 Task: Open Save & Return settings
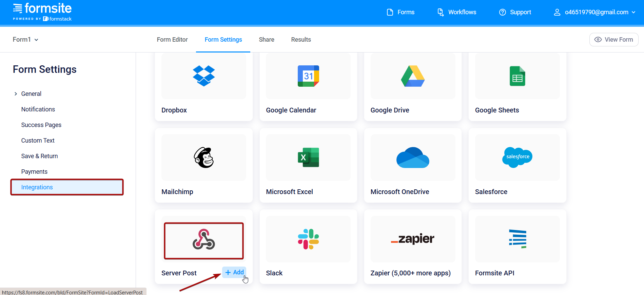point(39,156)
